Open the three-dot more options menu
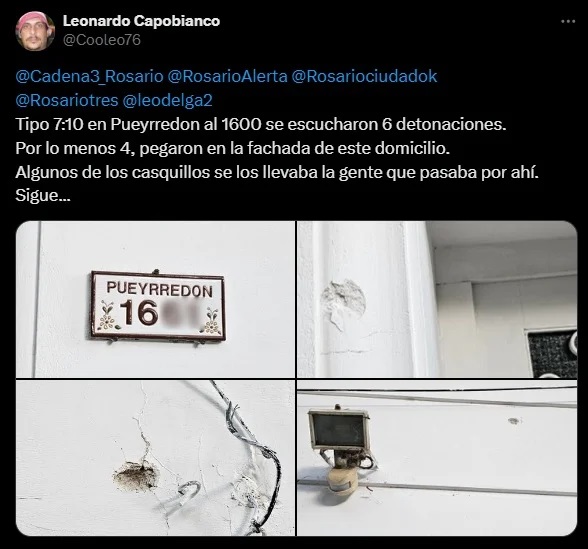This screenshot has height=549, width=588. click(568, 22)
